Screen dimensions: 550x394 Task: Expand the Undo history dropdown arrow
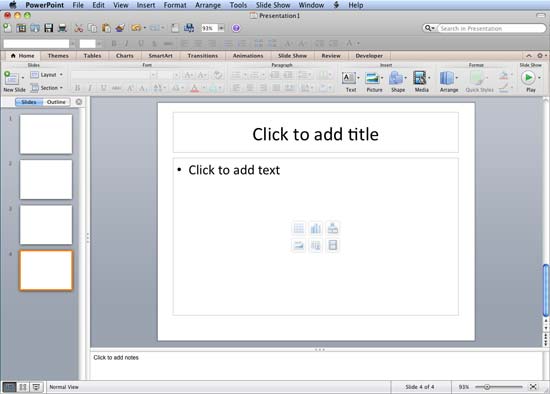pos(145,28)
